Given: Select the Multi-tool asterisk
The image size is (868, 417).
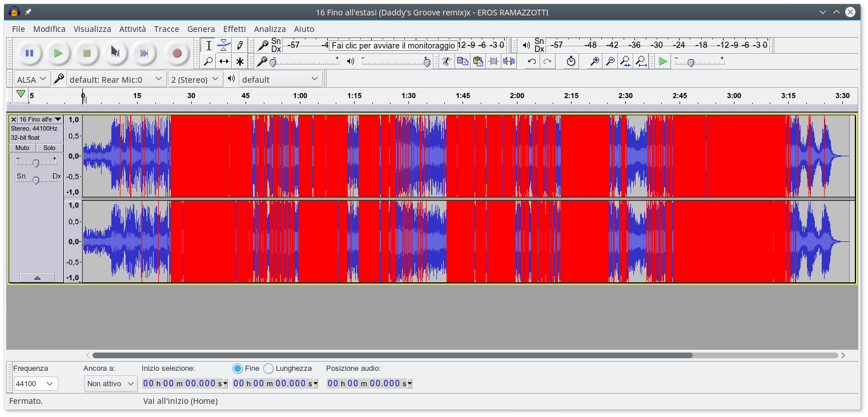Looking at the screenshot, I should click(x=240, y=61).
